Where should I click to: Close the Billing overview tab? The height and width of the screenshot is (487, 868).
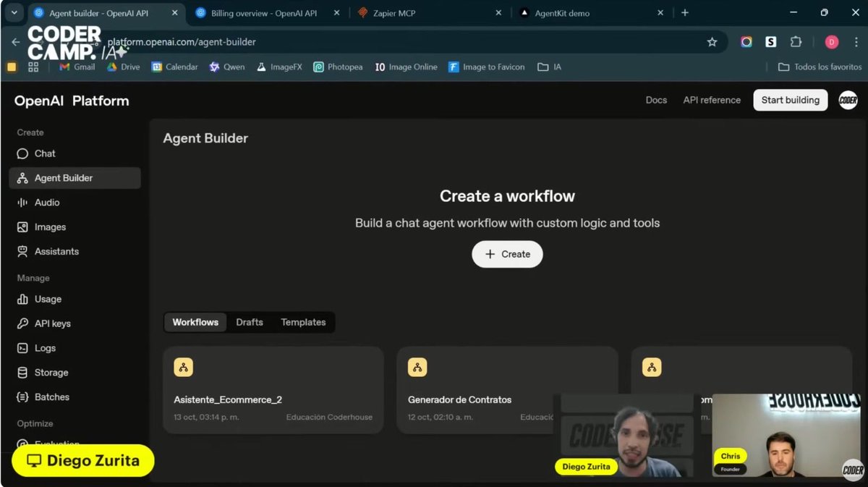pos(336,13)
